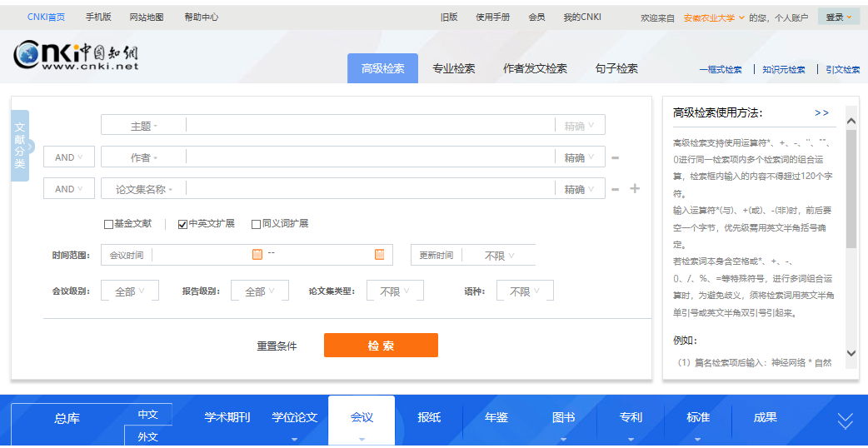Uncheck the 中英文扩展 checkbox
The width and height of the screenshot is (868, 448).
182,224
